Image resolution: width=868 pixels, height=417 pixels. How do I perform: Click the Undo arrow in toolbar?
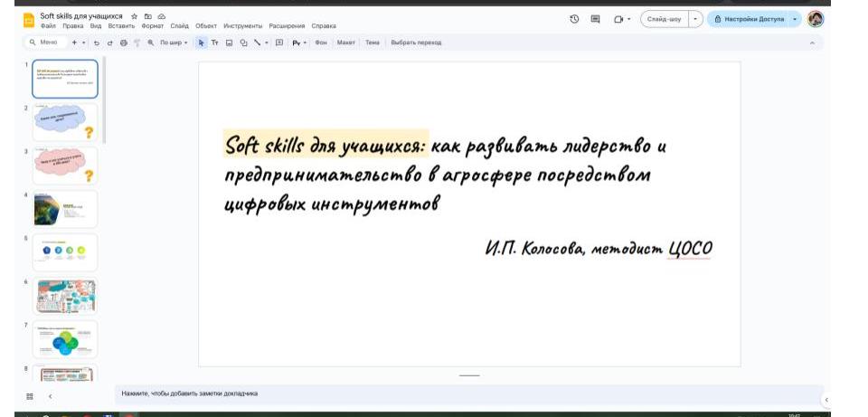click(97, 43)
